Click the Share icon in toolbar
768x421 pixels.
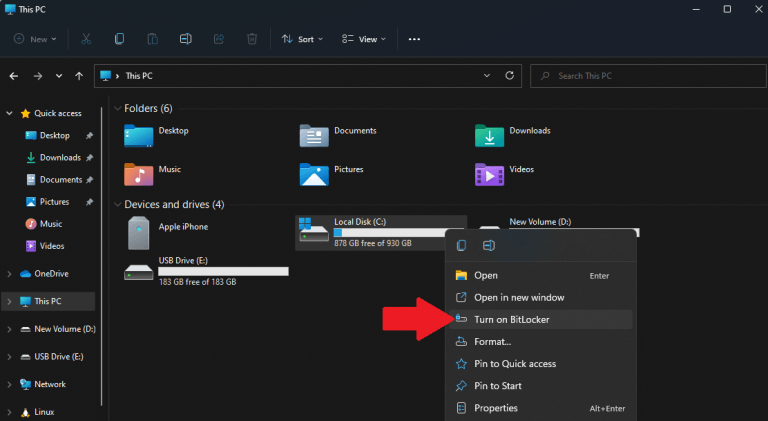(x=219, y=39)
